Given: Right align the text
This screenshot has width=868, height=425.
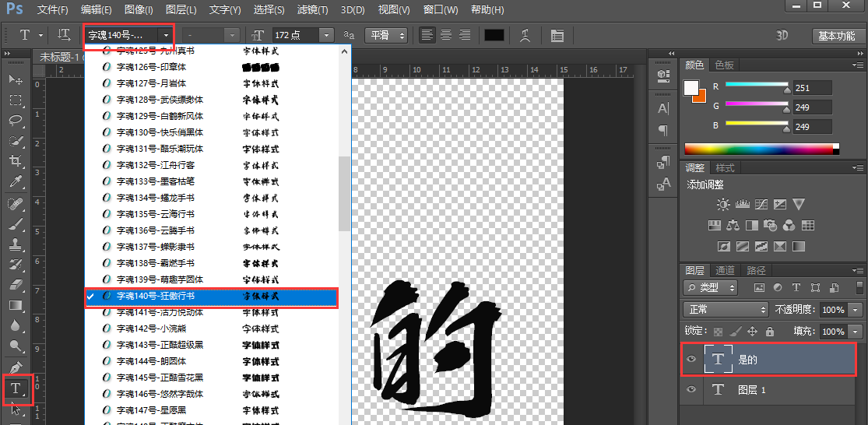Looking at the screenshot, I should (465, 35).
